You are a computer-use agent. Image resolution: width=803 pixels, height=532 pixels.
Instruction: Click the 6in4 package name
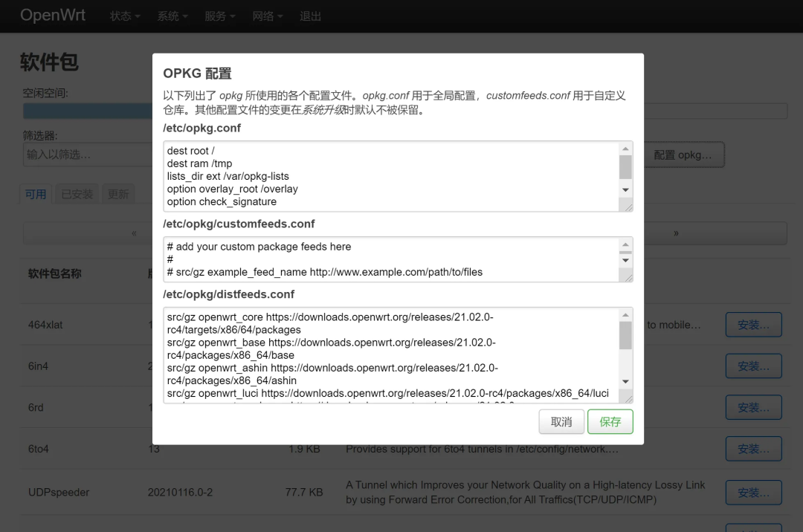click(38, 366)
